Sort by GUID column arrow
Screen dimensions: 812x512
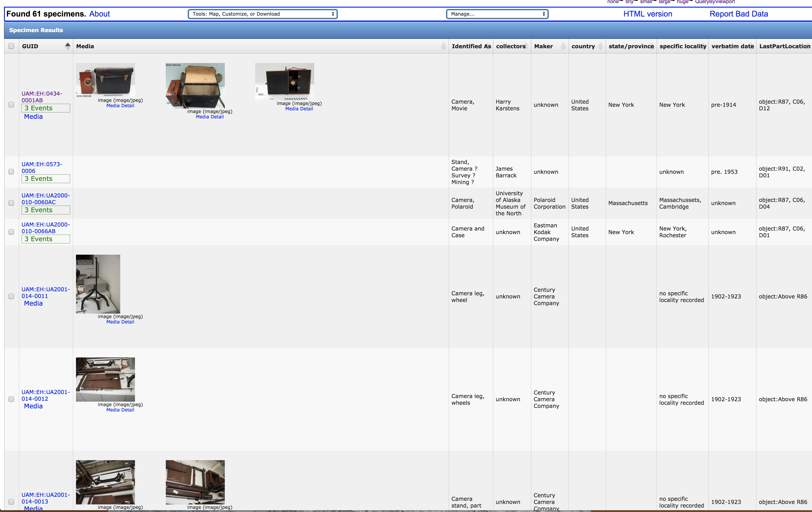68,46
